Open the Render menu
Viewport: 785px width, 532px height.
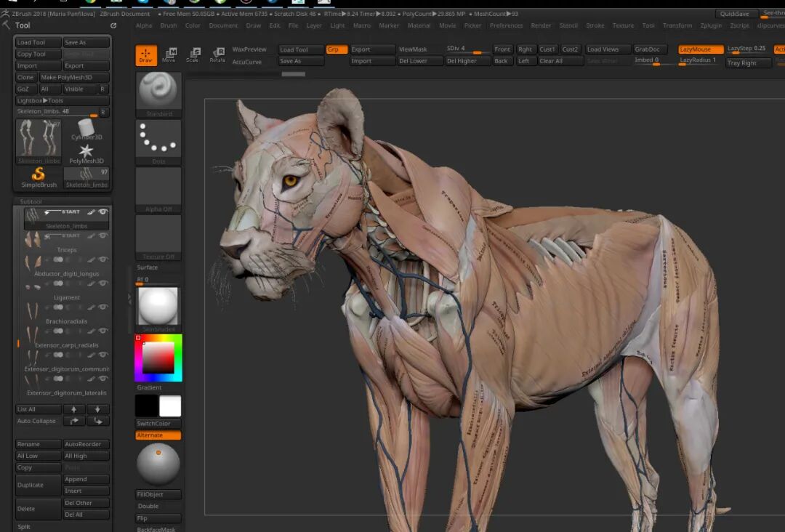pos(541,25)
